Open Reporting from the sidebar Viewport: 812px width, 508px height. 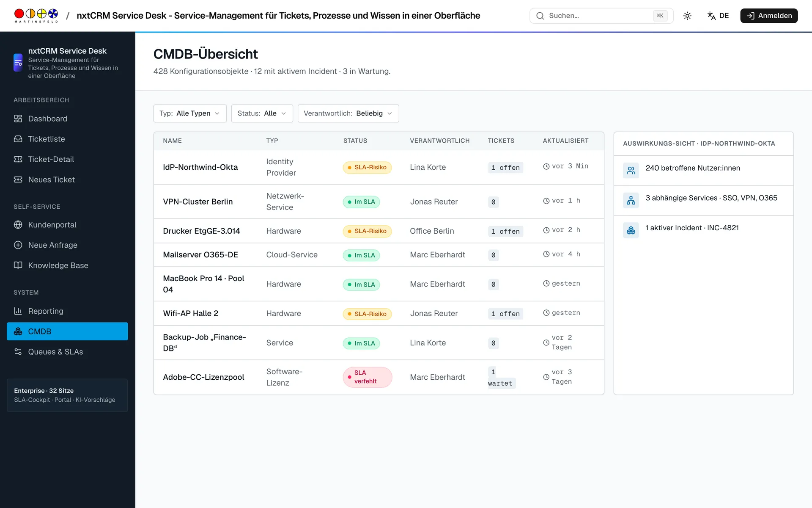coord(67,311)
